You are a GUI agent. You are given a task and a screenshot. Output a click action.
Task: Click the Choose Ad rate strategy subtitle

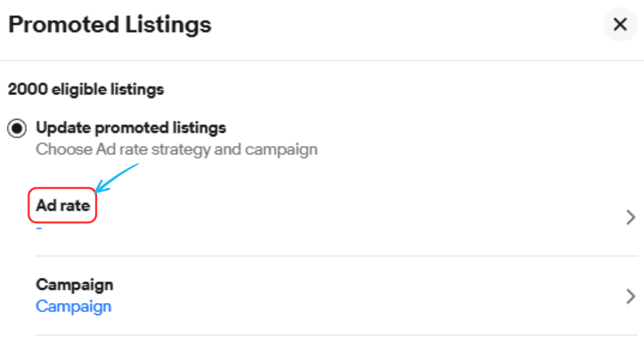coord(177,149)
